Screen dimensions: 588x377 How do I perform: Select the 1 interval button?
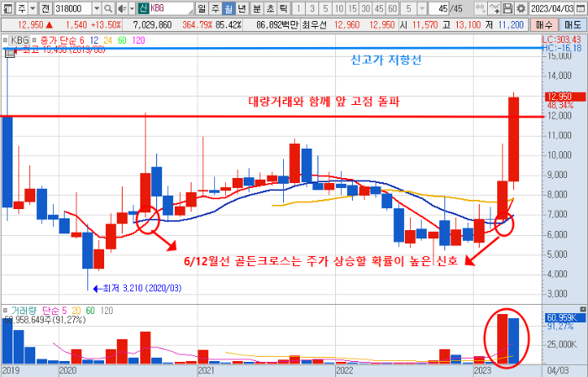[298, 8]
